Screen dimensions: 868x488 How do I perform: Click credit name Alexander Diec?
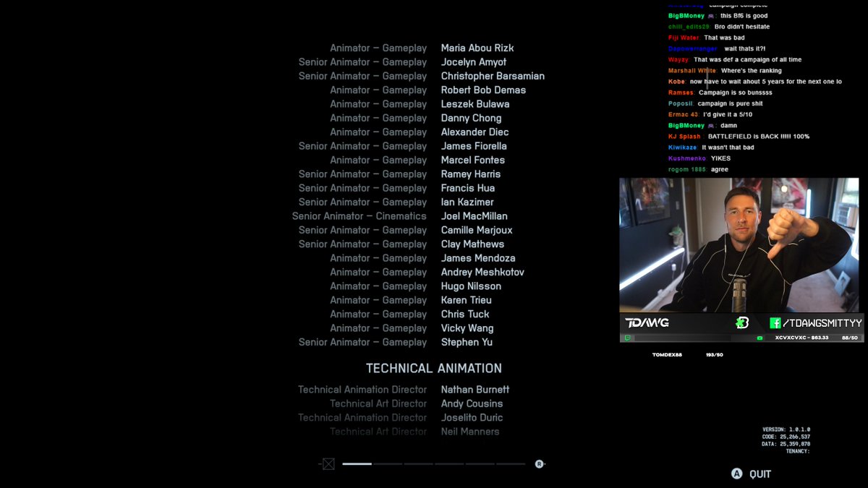tap(475, 132)
